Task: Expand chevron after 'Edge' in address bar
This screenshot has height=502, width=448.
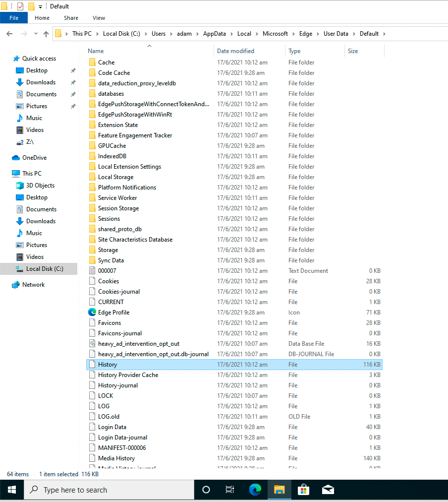Action: point(318,34)
